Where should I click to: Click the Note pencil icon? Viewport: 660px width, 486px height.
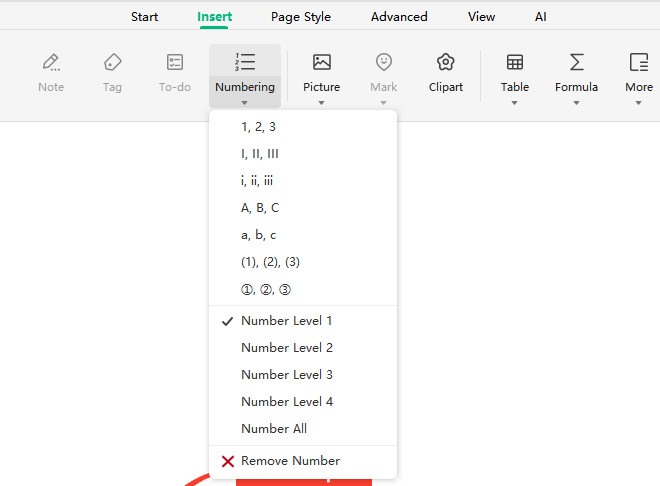click(x=51, y=63)
